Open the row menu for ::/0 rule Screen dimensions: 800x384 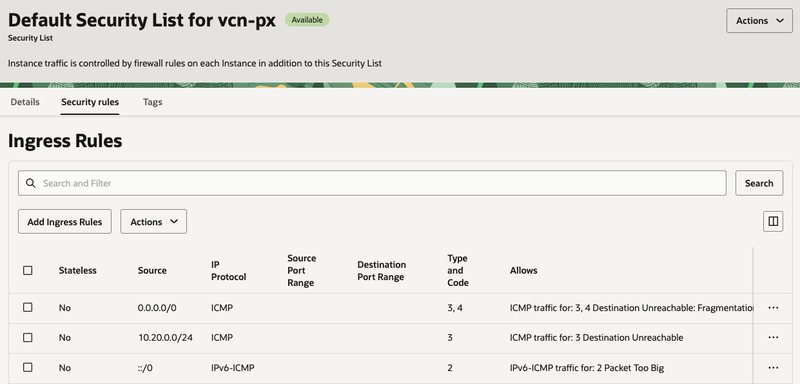click(773, 368)
